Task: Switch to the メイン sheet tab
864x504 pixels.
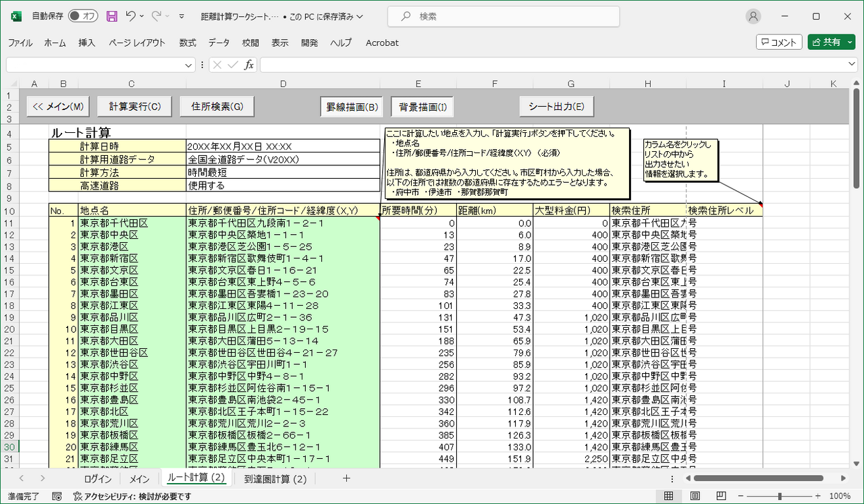Action: 139,479
